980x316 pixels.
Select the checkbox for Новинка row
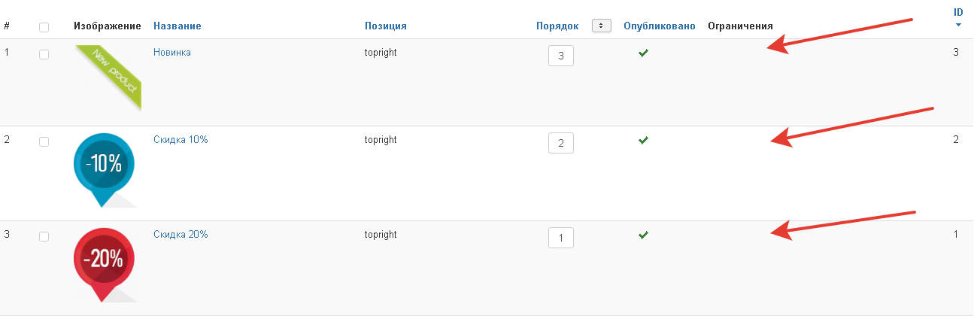coord(44,54)
